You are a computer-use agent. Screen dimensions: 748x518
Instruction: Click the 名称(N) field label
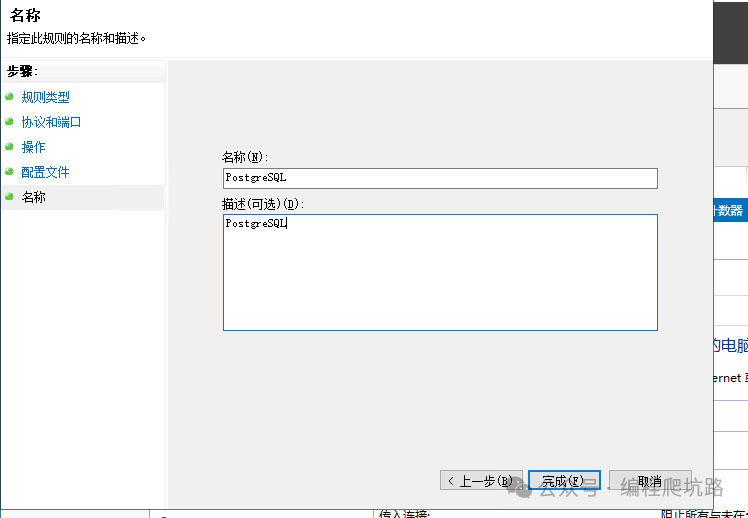(x=246, y=157)
